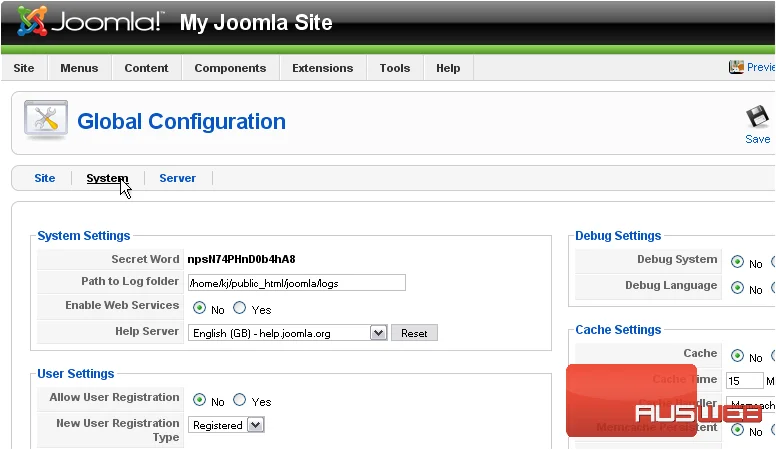Set Enable Web Services to No
The image size is (776, 450).
pos(199,308)
